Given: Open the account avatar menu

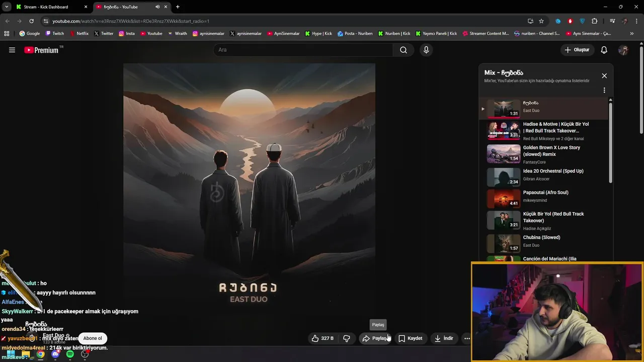Looking at the screenshot, I should point(623,50).
